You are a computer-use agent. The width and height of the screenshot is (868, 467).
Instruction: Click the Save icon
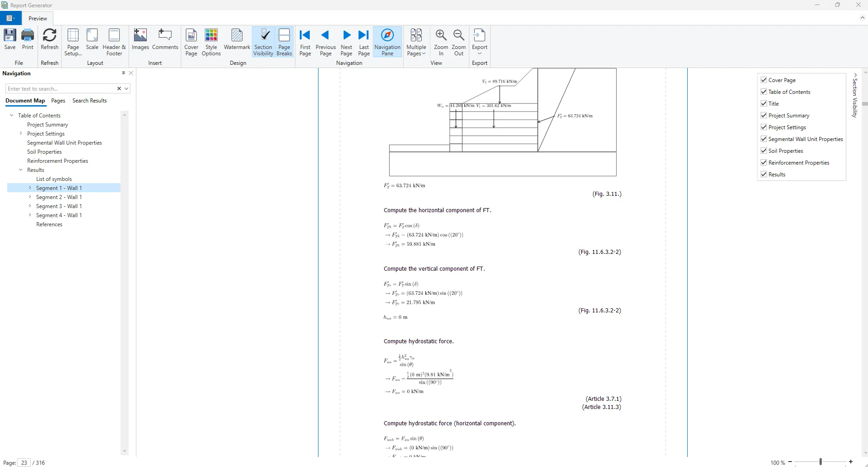point(10,39)
